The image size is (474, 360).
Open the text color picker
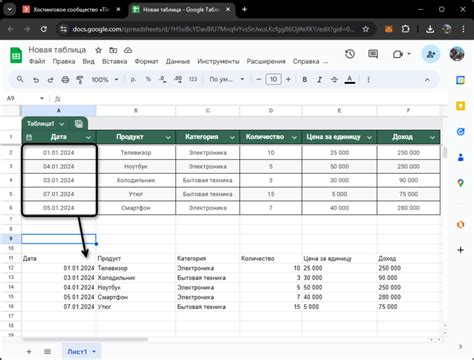coord(349,80)
